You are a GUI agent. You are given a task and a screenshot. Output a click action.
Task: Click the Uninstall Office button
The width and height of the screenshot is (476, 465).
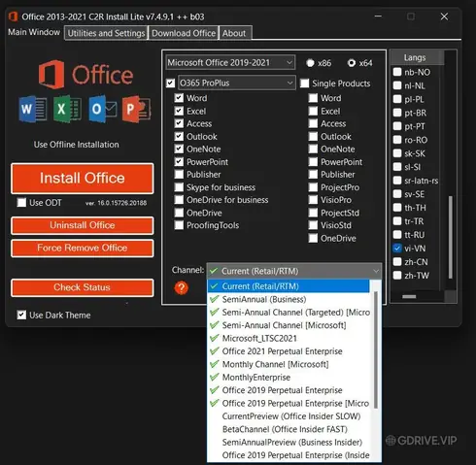coord(83,225)
